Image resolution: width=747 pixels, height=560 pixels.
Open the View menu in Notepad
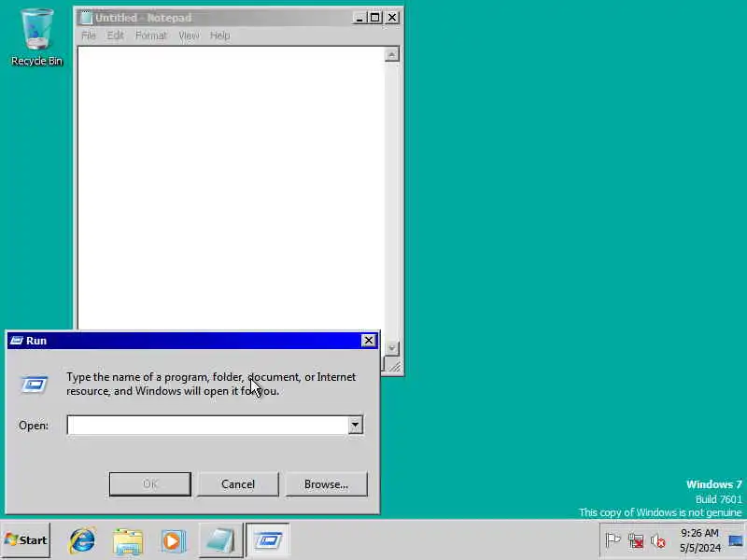(189, 35)
